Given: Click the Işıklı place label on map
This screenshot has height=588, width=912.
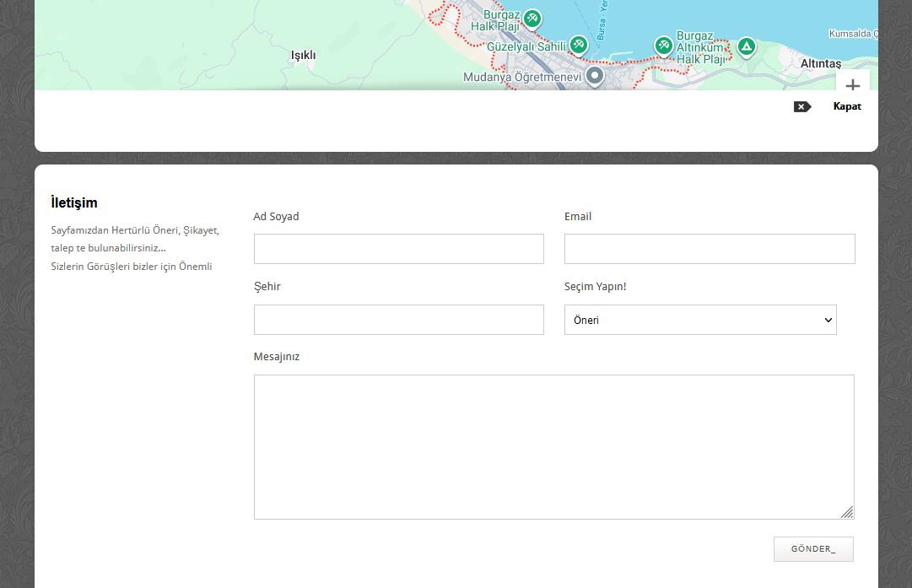Looking at the screenshot, I should (303, 56).
